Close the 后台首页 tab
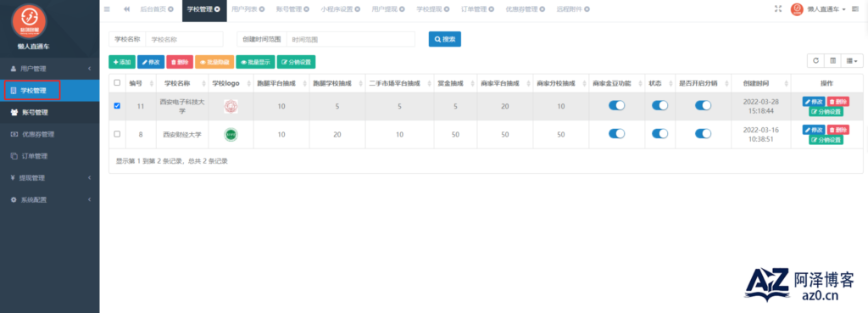The width and height of the screenshot is (868, 313). pos(170,8)
